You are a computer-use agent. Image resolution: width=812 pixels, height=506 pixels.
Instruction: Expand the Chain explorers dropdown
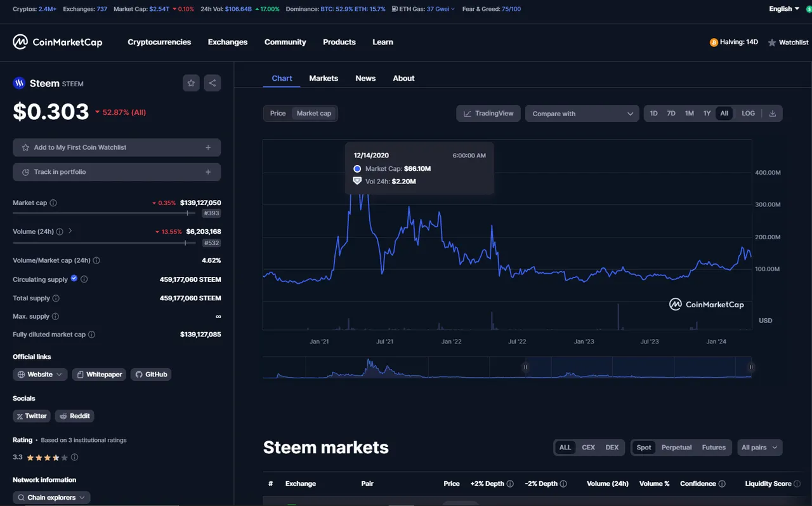pos(51,498)
